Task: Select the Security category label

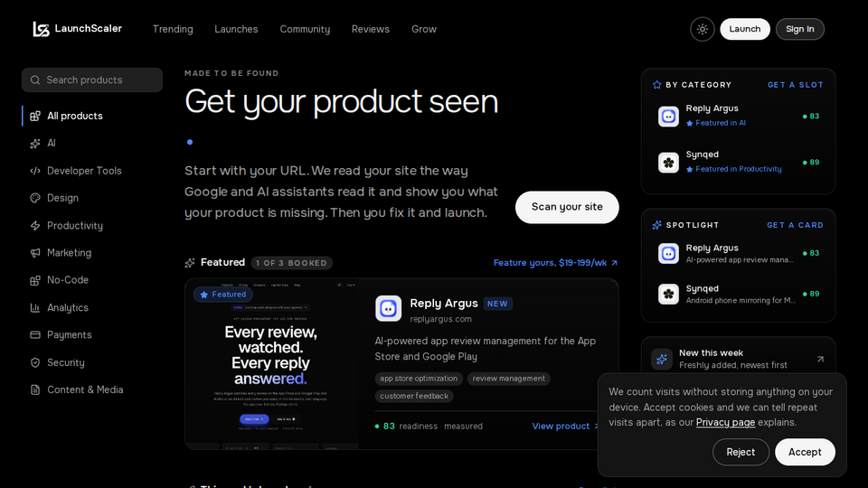Action: coord(66,362)
